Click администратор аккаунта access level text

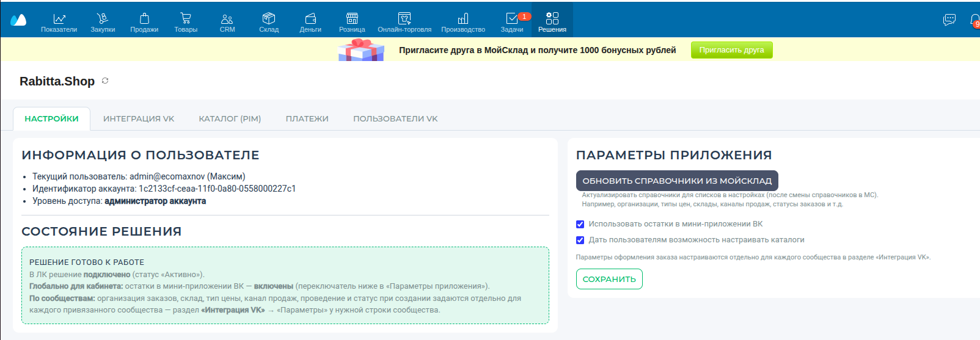155,201
